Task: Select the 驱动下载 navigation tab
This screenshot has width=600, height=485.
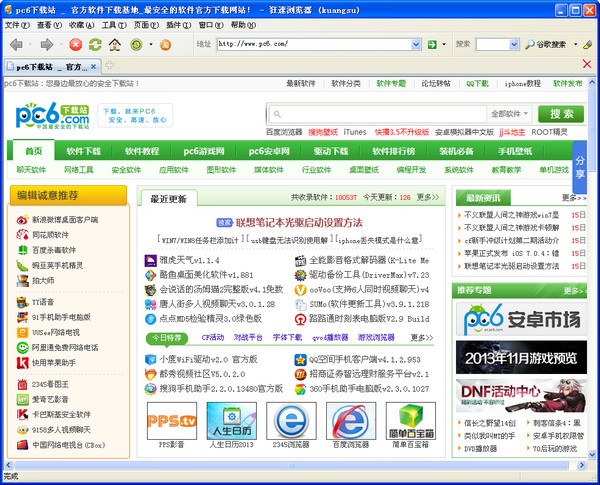Action: (x=331, y=151)
